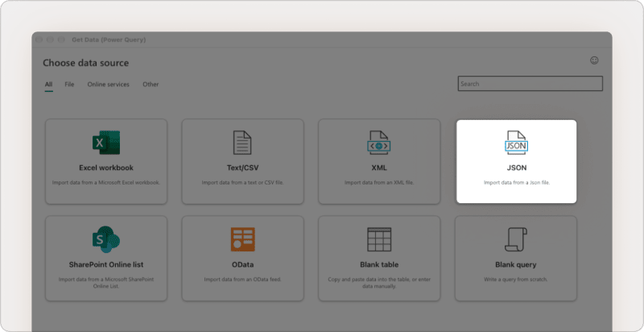This screenshot has width=644, height=332.
Task: Click 'Import data from a Microsoft Excel workbook.'
Action: pyautogui.click(x=106, y=182)
